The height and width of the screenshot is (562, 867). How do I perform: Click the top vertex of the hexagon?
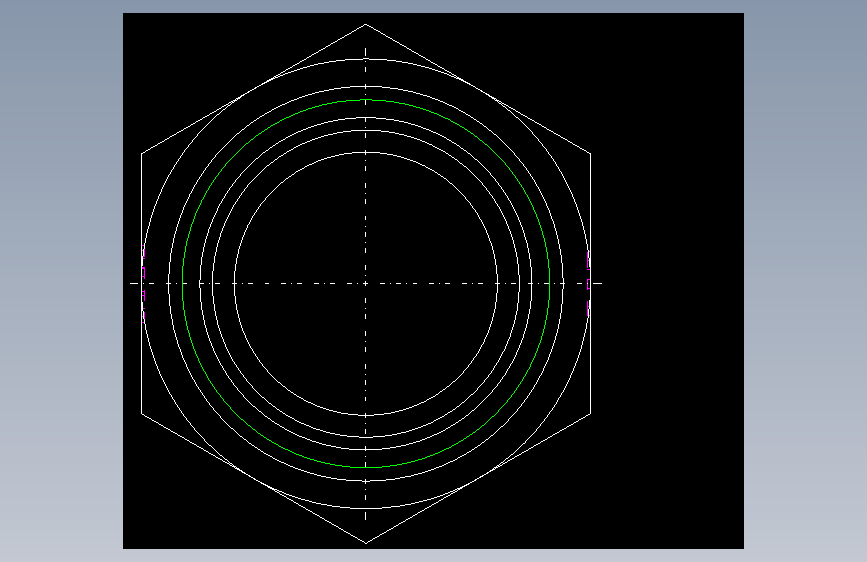point(365,24)
